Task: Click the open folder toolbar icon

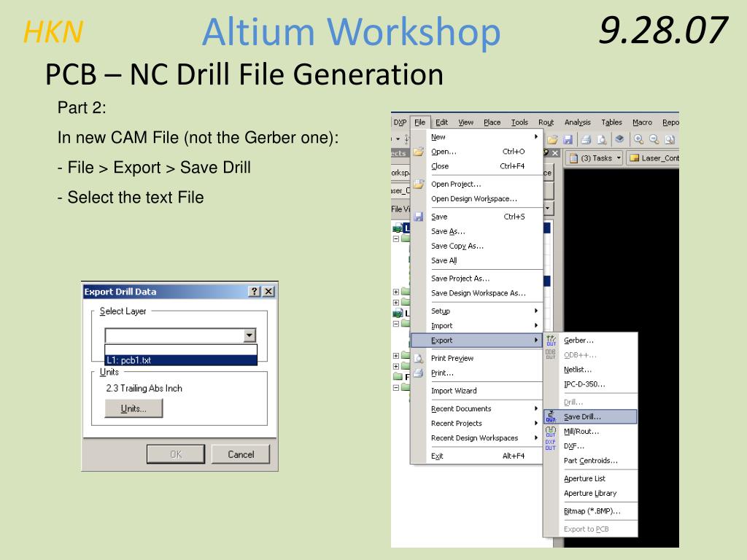Action: tap(553, 139)
